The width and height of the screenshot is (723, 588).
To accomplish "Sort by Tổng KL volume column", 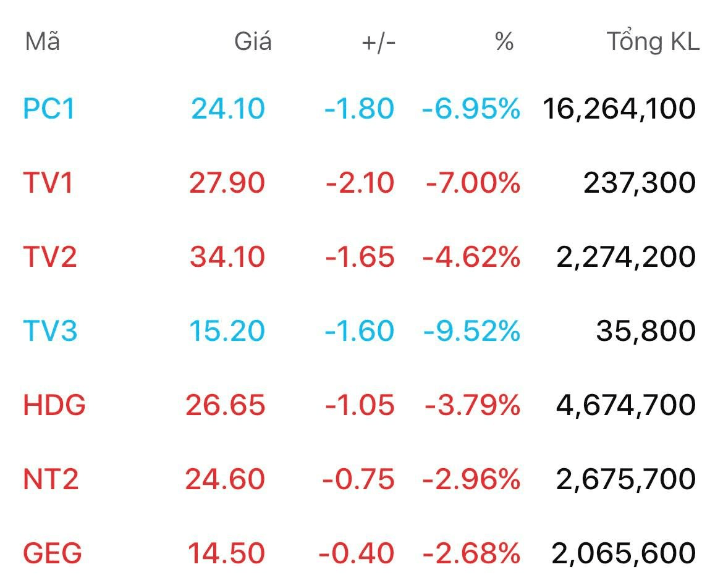I will pyautogui.click(x=652, y=42).
